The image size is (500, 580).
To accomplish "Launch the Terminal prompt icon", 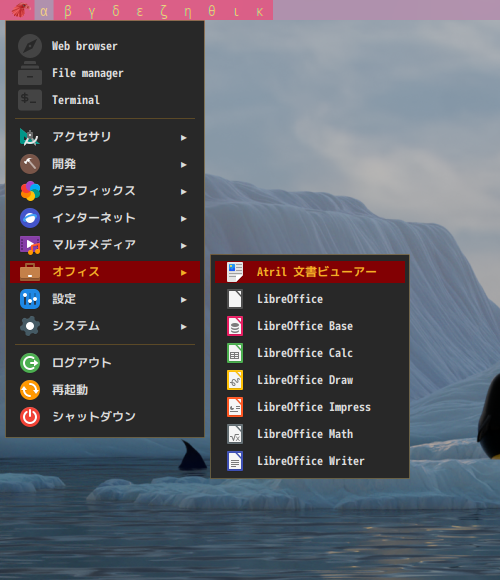I will click(x=30, y=100).
